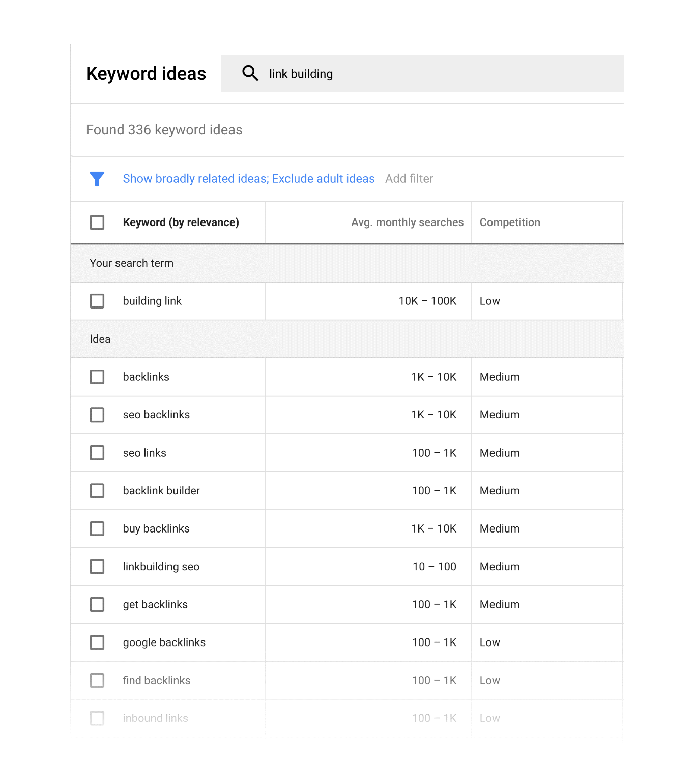Check the 'seo backlinks' row checkbox

97,415
